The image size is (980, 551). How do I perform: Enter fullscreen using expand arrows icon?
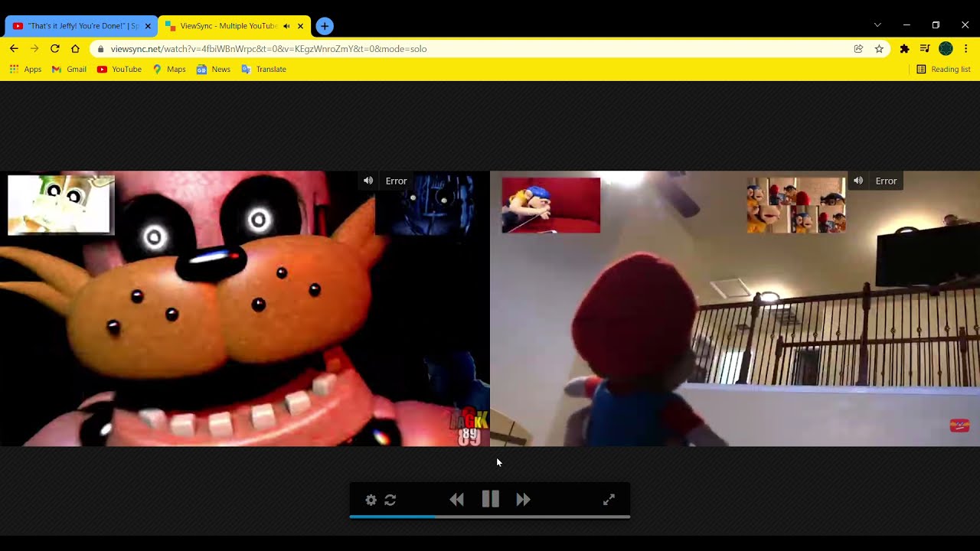[609, 500]
